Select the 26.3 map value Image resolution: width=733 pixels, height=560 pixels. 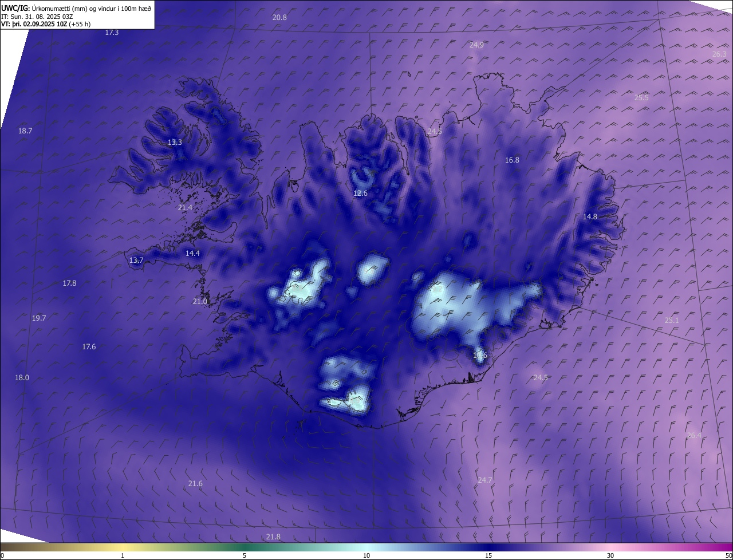tap(719, 54)
